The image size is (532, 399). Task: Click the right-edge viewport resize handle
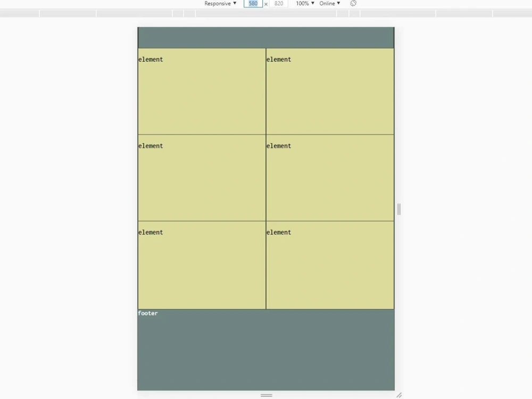point(399,209)
